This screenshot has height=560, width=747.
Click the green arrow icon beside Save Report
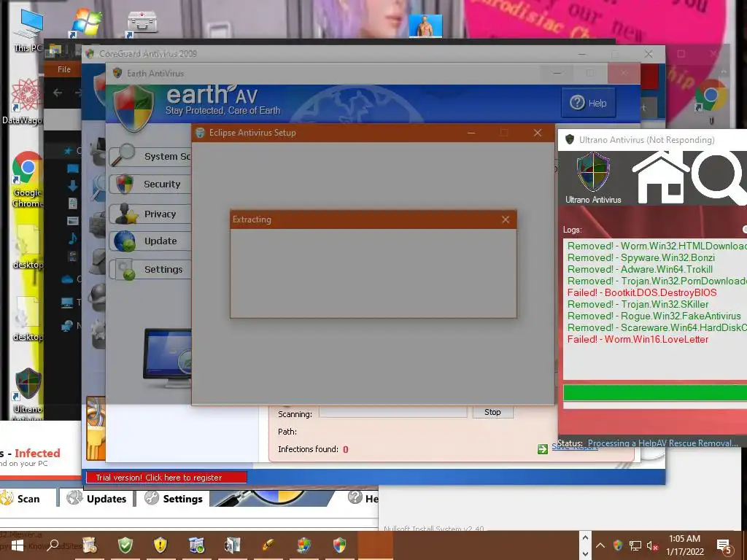pyautogui.click(x=542, y=449)
